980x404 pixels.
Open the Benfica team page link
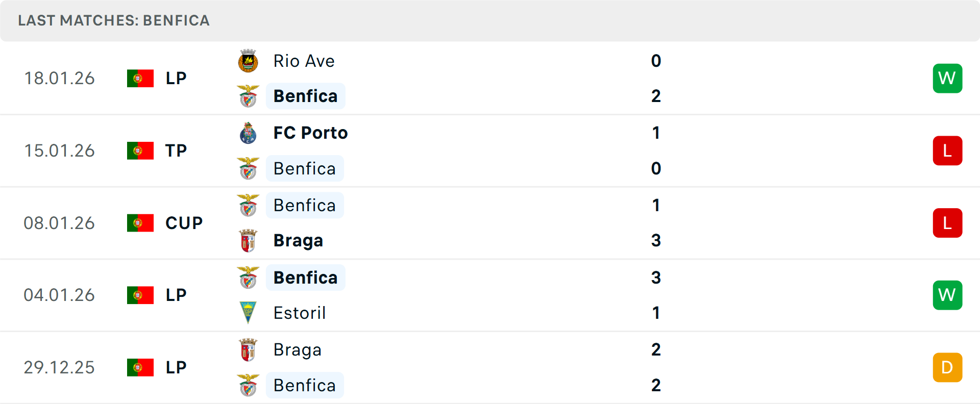click(x=305, y=96)
